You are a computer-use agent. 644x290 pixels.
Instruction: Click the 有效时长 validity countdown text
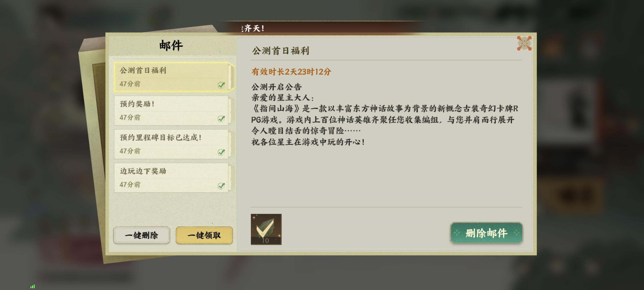pyautogui.click(x=291, y=72)
